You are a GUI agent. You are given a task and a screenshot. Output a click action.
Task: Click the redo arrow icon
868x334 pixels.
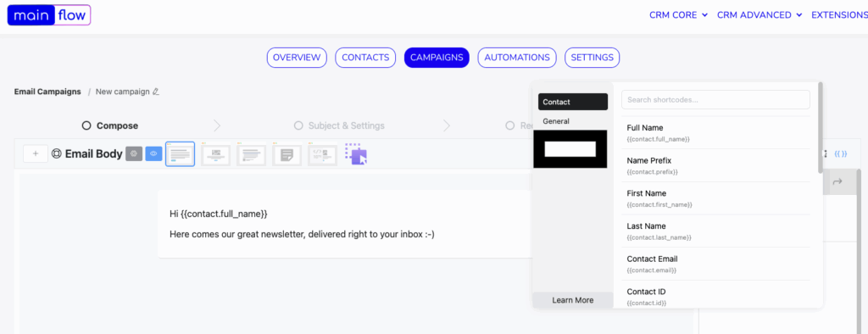pos(837,181)
